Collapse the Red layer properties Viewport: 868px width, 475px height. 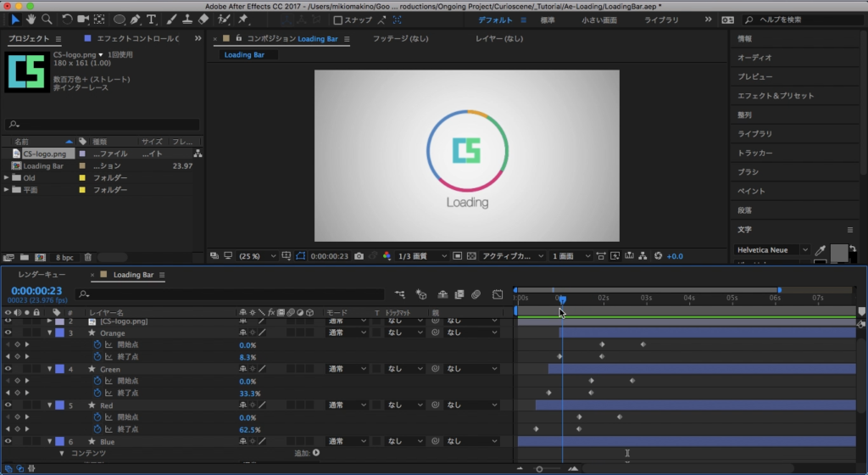click(x=49, y=405)
